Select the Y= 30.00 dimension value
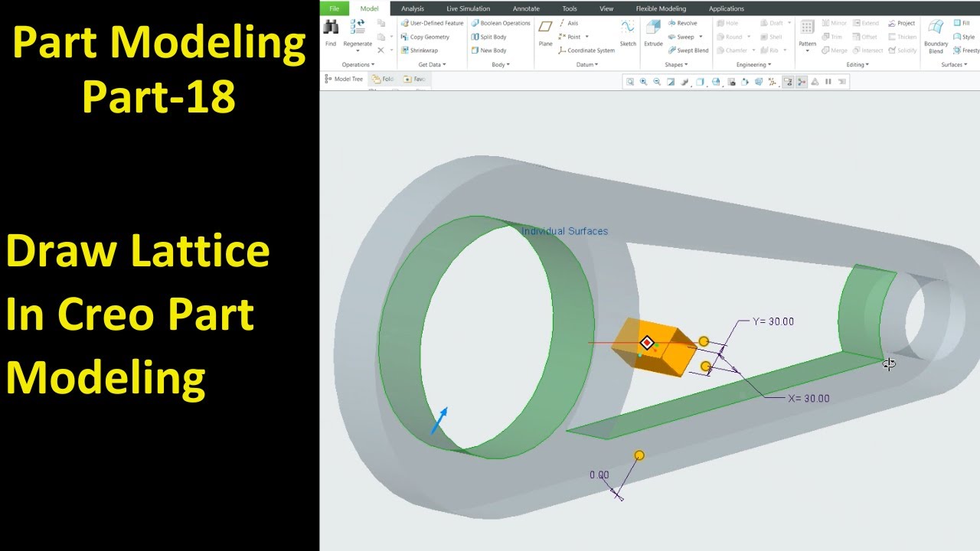 click(x=773, y=321)
